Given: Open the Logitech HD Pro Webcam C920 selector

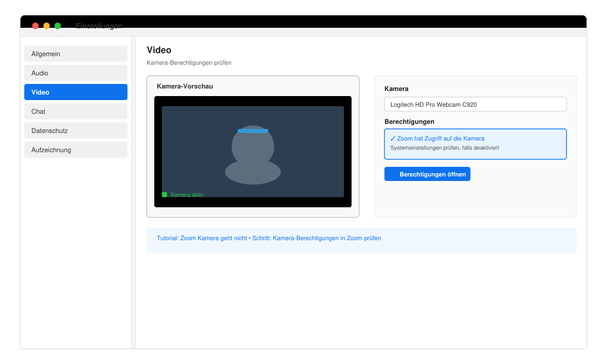Looking at the screenshot, I should click(475, 104).
